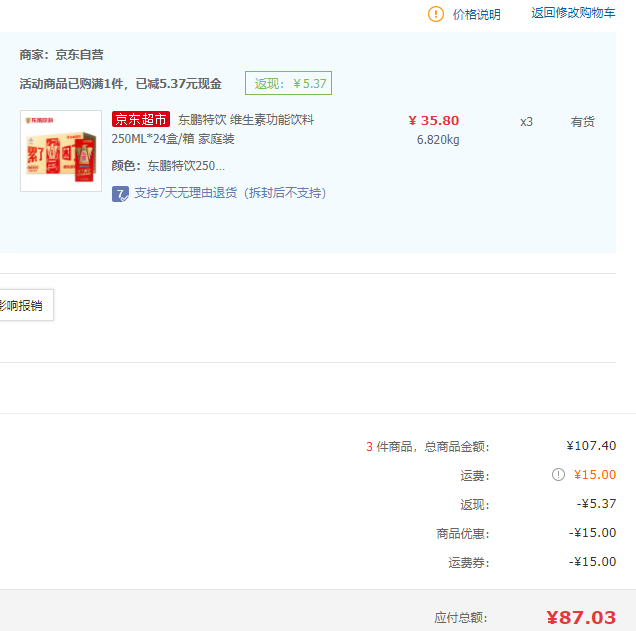Click the 京东超市 red tag
636x631 pixels.
(141, 119)
